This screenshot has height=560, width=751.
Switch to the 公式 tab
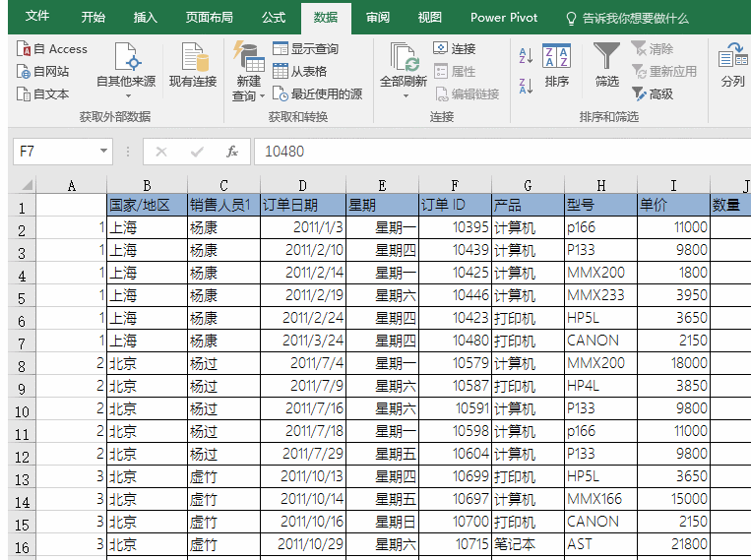274,18
